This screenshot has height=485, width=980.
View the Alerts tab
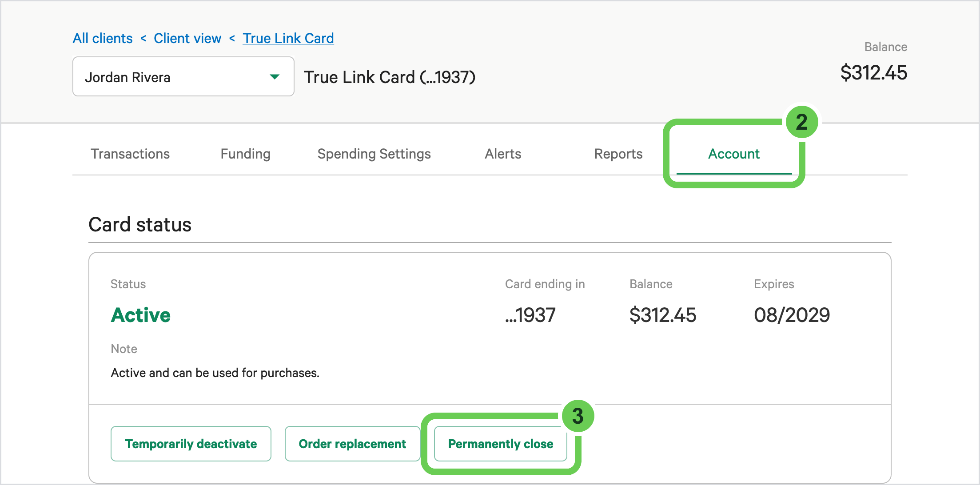[503, 154]
